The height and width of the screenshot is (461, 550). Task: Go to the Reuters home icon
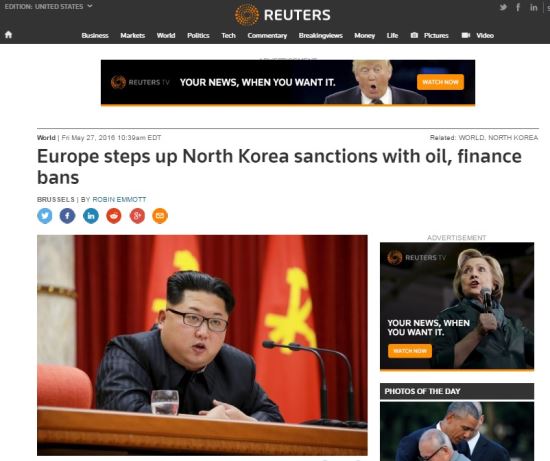8,34
